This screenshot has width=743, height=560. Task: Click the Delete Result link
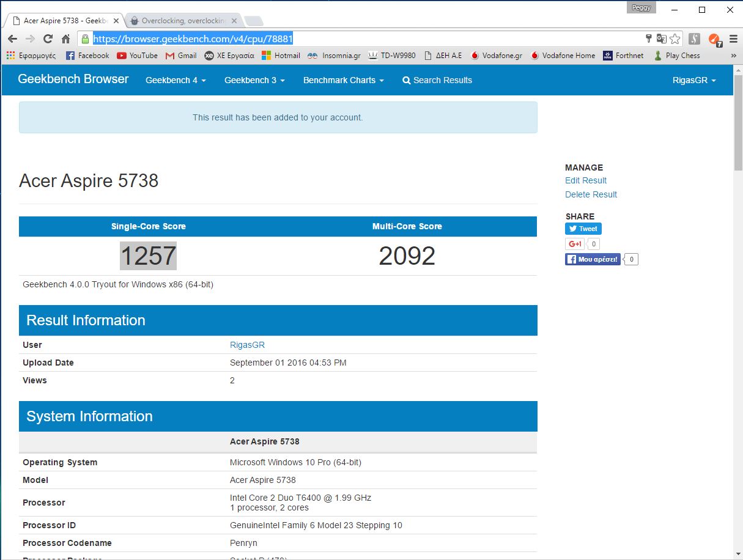click(591, 194)
